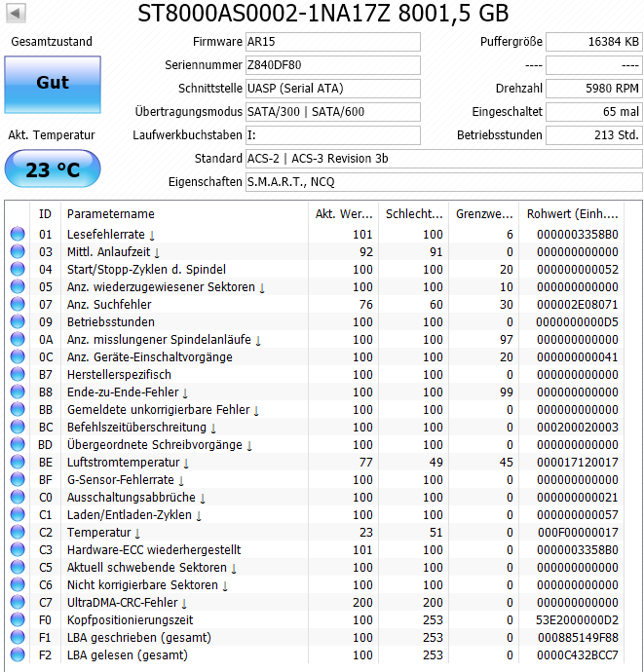
Task: Select status icon for Anz. wiederzugewiesener Sektoren
Action: click(x=18, y=286)
